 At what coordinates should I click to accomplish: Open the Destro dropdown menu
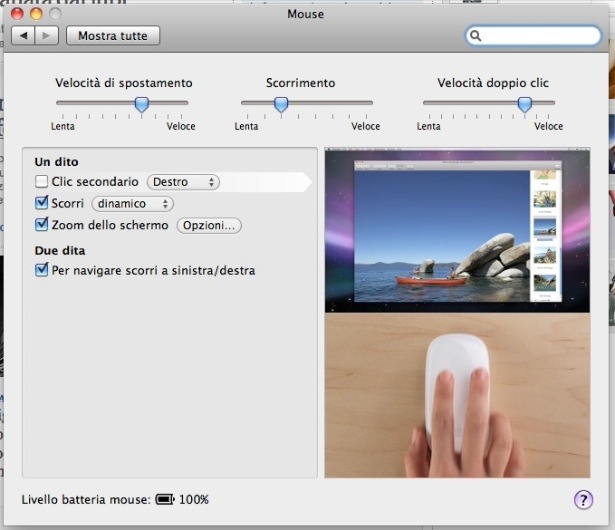(183, 182)
